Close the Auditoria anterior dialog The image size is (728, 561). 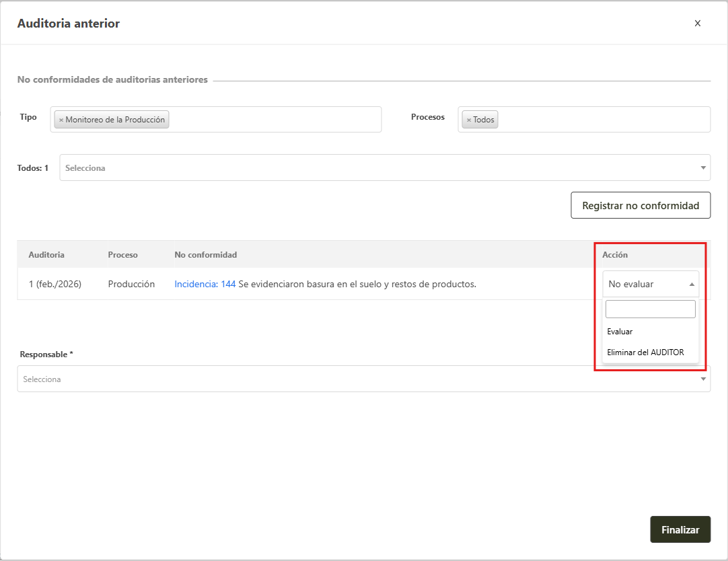(697, 23)
